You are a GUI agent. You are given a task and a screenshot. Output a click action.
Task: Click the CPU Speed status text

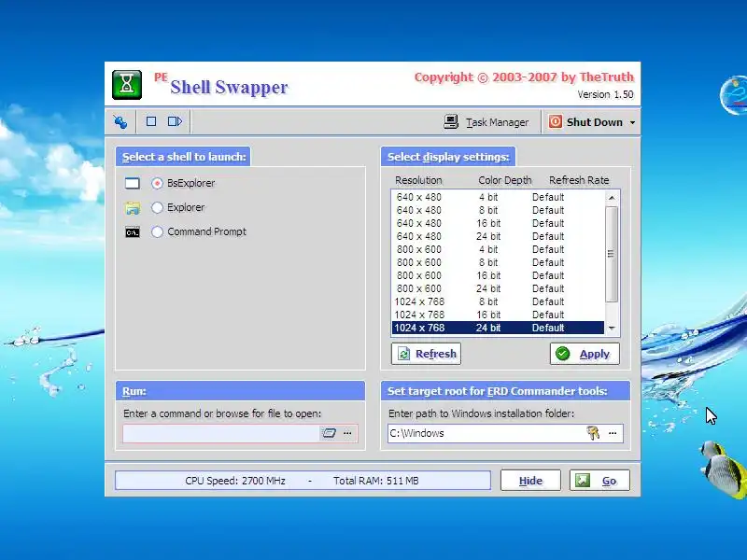pos(235,481)
